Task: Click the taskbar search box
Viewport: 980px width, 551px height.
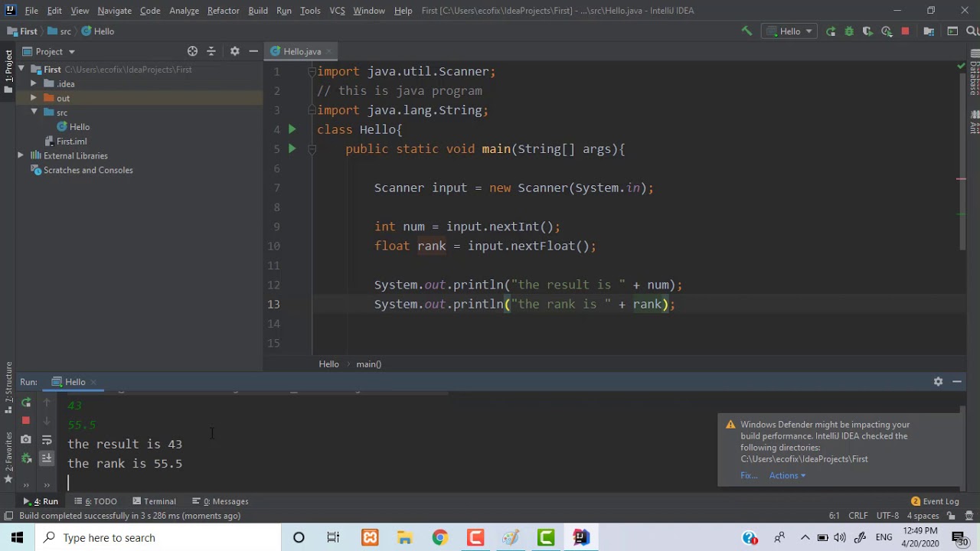Action: point(157,537)
